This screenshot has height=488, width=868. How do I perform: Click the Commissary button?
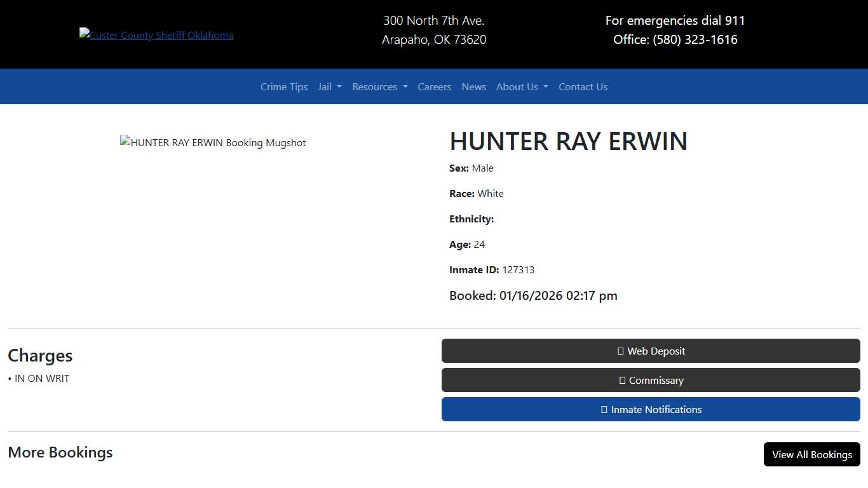651,380
